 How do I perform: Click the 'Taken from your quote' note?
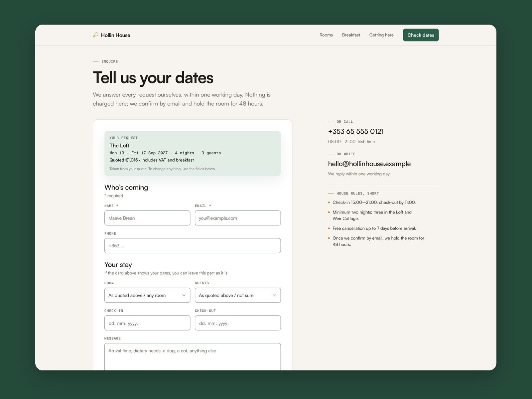163,169
